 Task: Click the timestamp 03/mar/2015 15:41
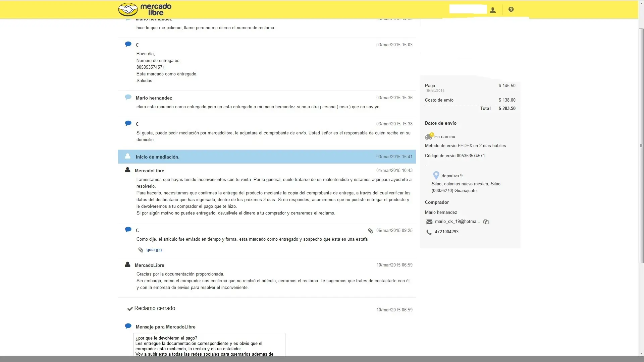pos(394,157)
